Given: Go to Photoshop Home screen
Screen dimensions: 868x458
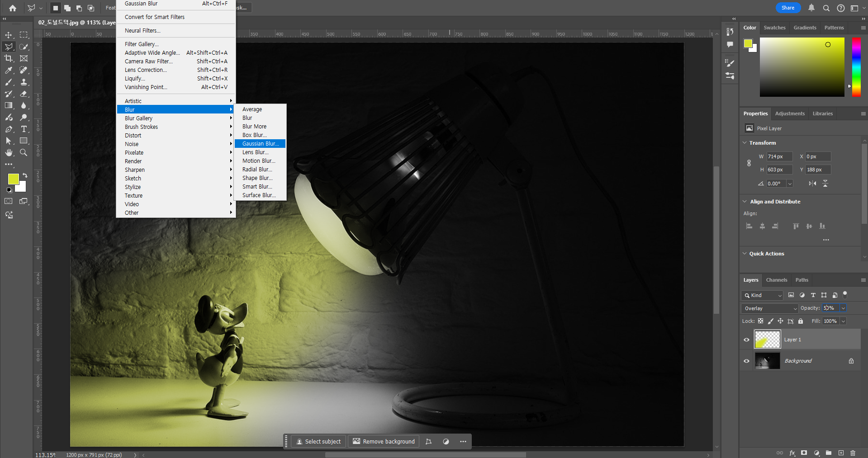Looking at the screenshot, I should coord(13,8).
